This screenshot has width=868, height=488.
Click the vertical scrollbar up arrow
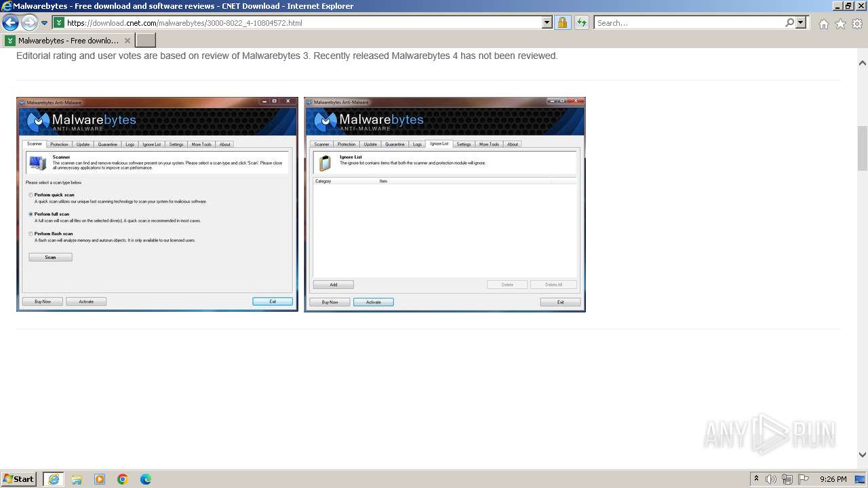(863, 63)
